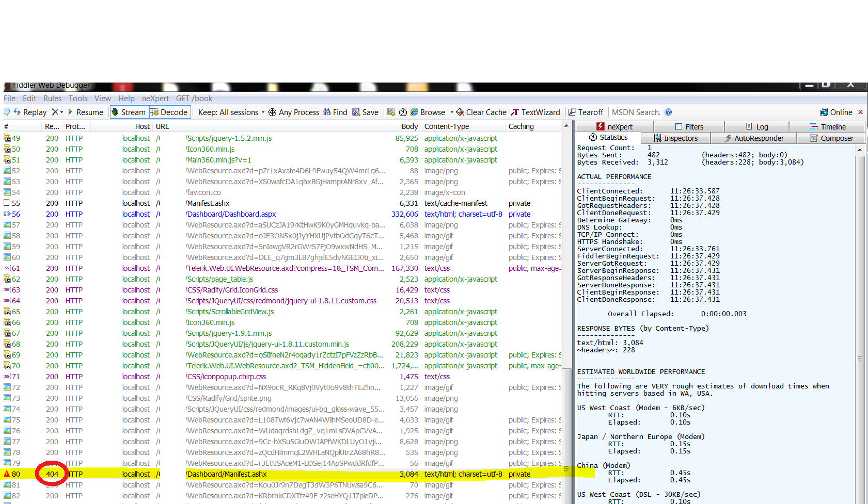Open the Edit menu
The image size is (868, 504).
click(29, 99)
